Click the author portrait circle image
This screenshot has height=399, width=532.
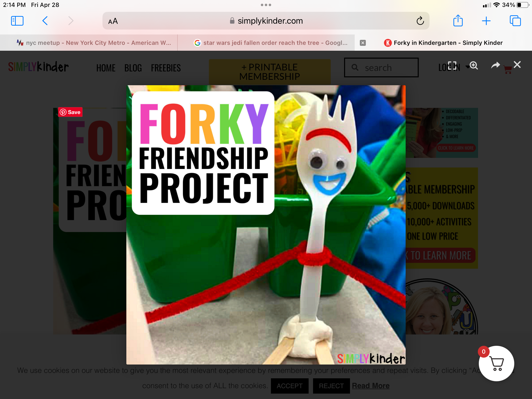point(442,307)
